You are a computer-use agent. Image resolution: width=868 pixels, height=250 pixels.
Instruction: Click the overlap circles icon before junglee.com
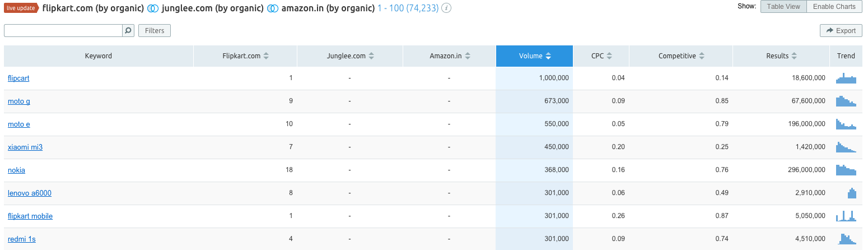(x=153, y=8)
